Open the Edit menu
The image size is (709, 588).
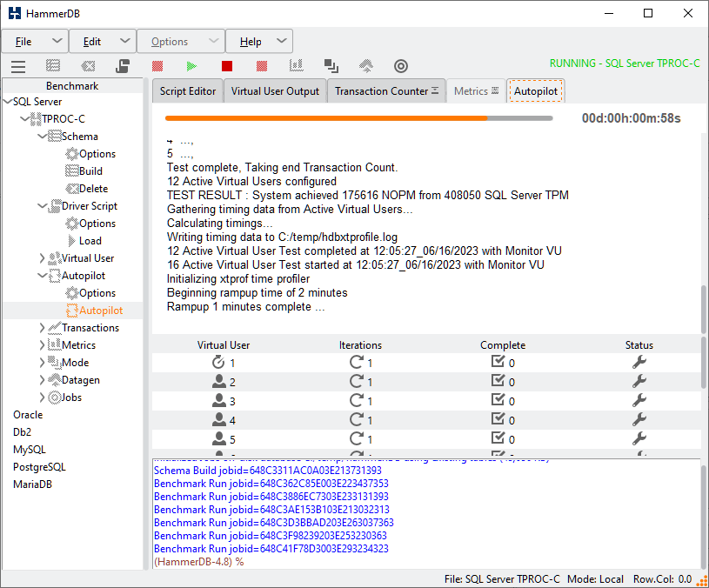tap(103, 42)
